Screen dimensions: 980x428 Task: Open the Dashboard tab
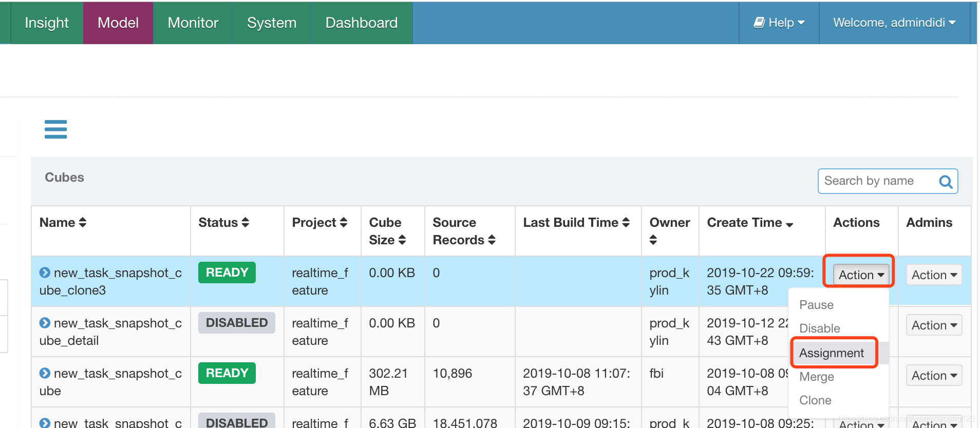[362, 23]
